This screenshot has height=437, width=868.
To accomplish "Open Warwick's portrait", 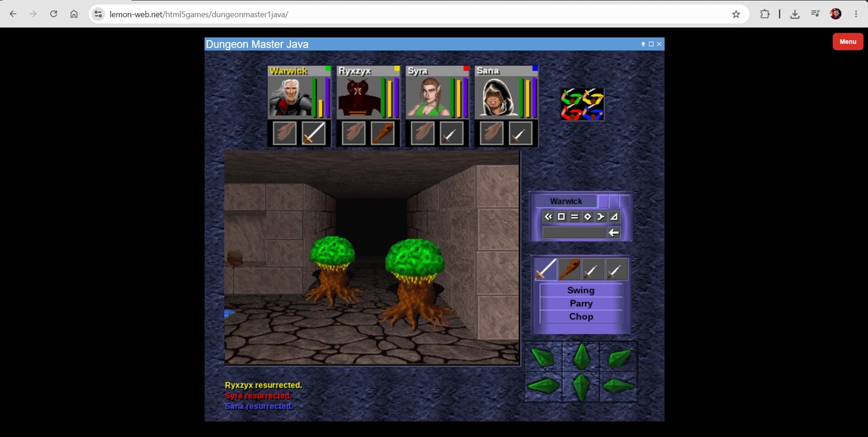I will [x=290, y=97].
